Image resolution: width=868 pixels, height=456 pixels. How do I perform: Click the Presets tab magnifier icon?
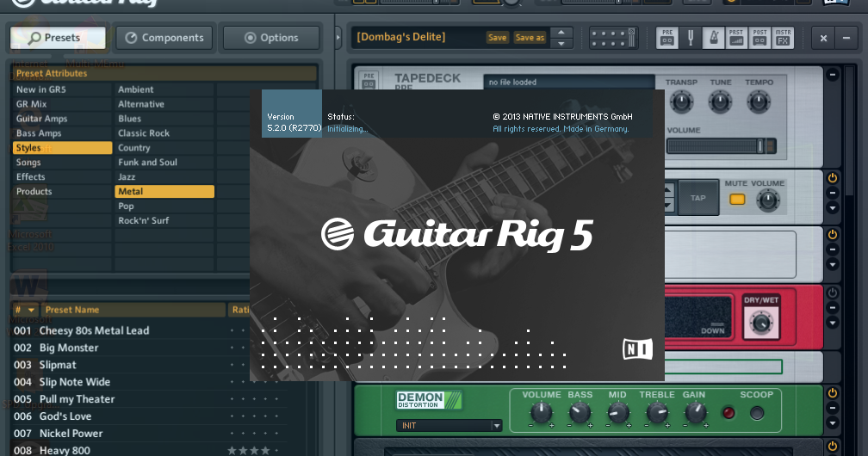click(x=34, y=38)
